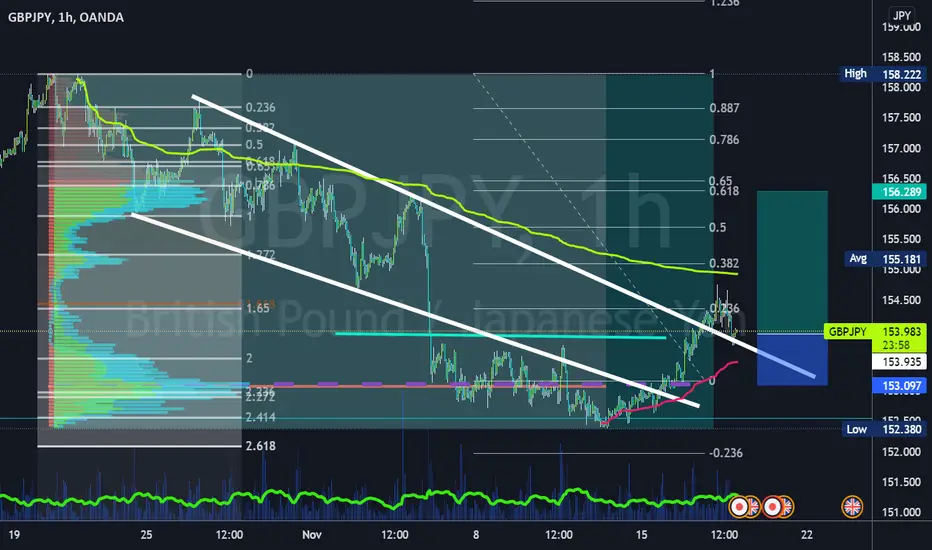Open UK flag event behind red-bordered Japan flag

click(x=787, y=507)
